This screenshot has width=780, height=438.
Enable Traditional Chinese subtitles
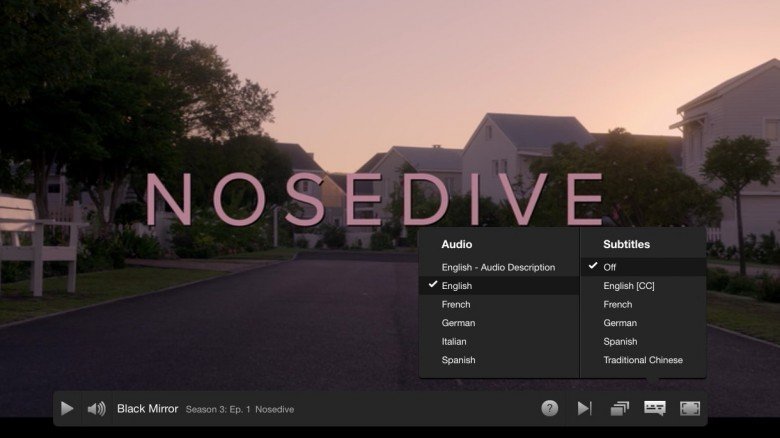[643, 360]
